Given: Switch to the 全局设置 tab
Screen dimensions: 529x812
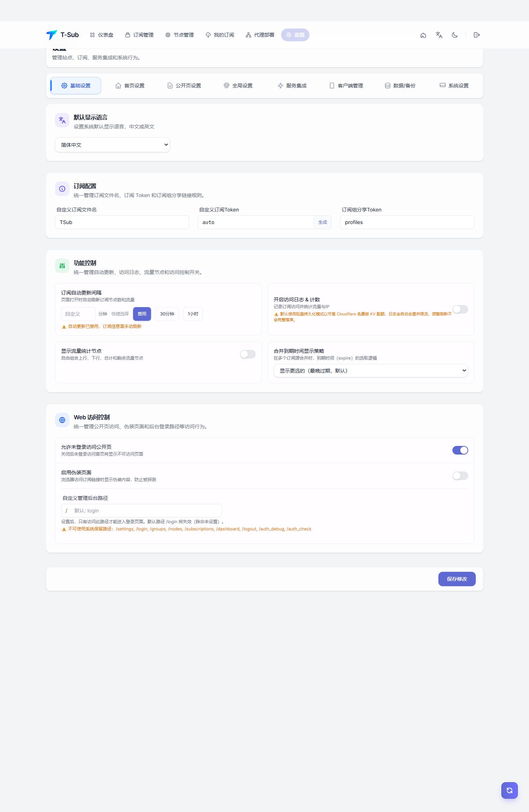Looking at the screenshot, I should (x=238, y=86).
